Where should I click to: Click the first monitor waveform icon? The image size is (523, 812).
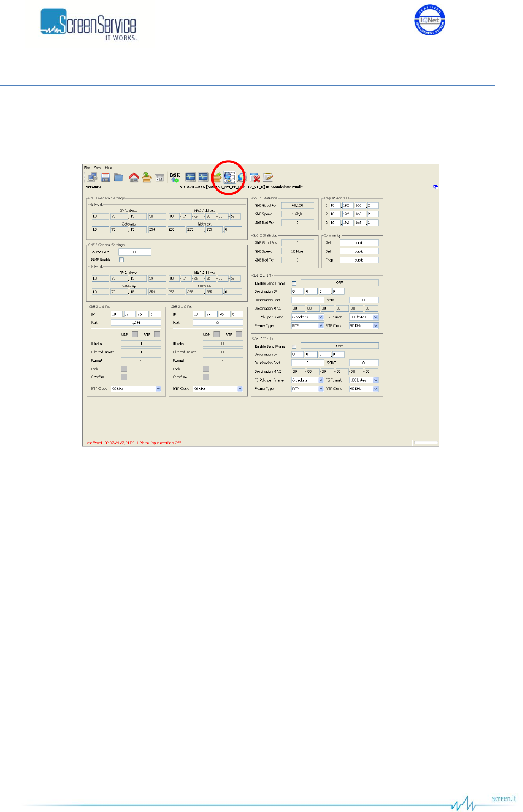point(190,177)
